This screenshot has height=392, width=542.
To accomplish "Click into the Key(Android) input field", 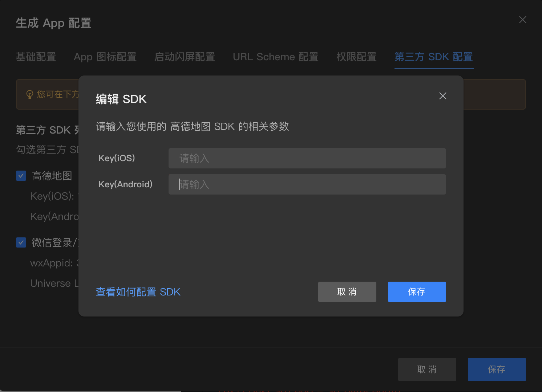I will [307, 184].
